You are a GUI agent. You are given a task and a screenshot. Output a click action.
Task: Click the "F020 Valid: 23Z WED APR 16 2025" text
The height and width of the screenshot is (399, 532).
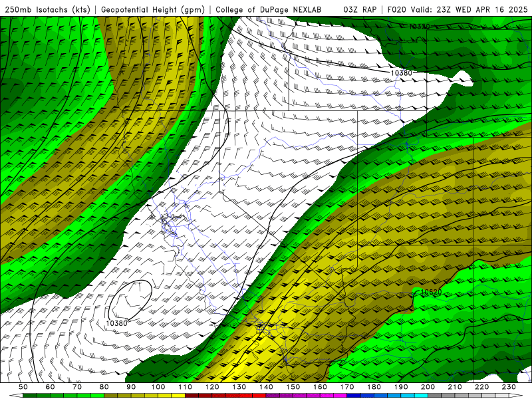coord(458,10)
